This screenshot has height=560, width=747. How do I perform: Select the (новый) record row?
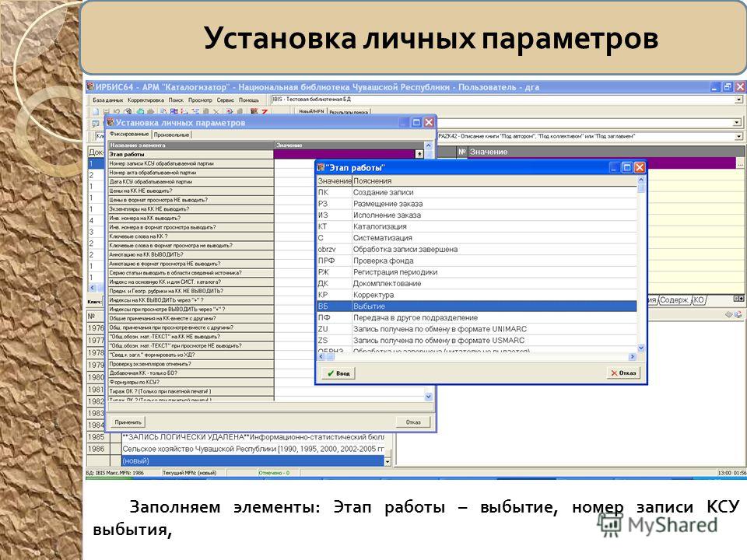pos(252,461)
